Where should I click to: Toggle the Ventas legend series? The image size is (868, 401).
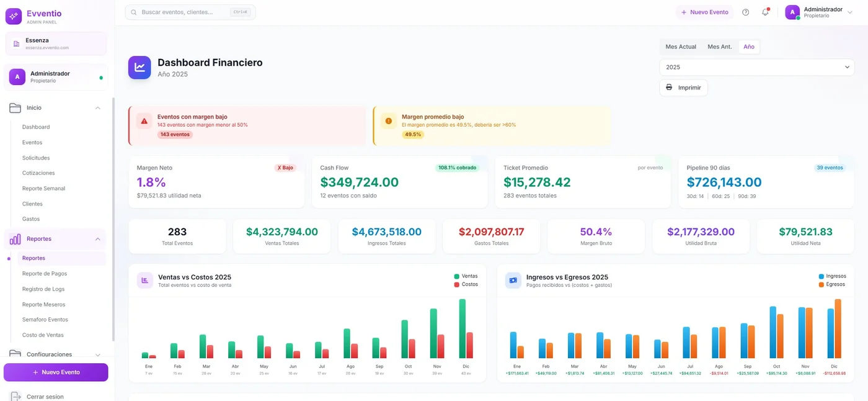(x=466, y=276)
